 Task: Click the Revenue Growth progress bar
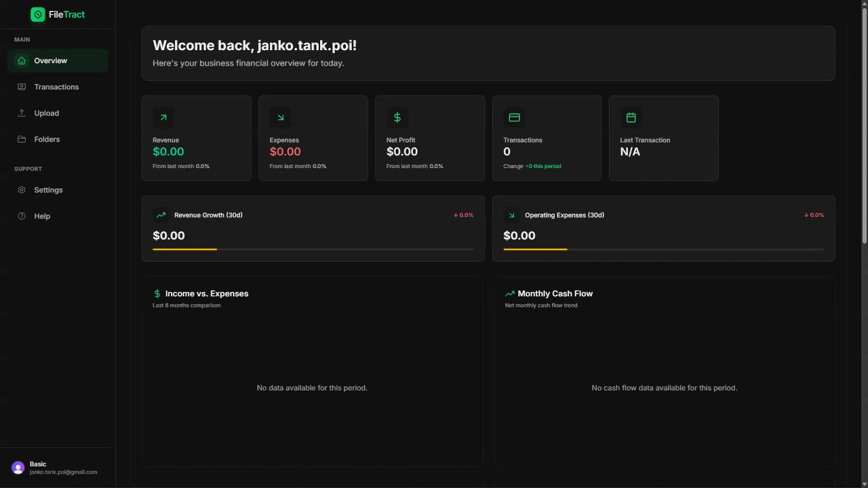point(313,249)
